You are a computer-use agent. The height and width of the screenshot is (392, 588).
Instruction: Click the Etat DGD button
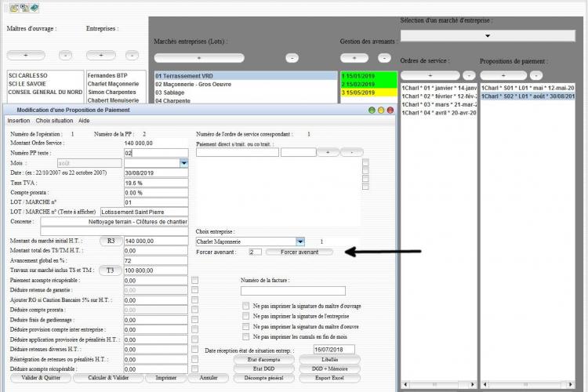[x=264, y=368]
